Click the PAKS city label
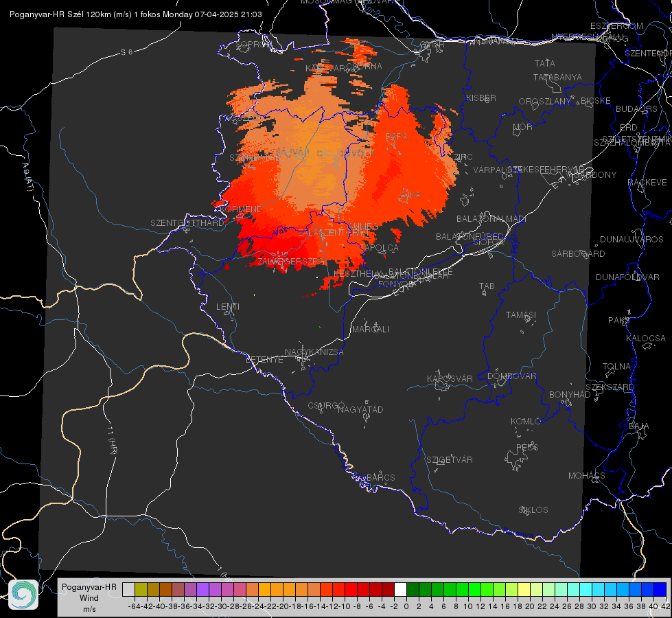672x618 pixels. click(x=619, y=321)
